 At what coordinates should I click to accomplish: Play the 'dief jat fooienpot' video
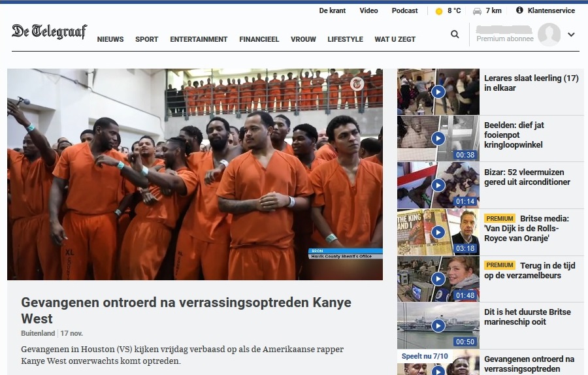pyautogui.click(x=438, y=139)
